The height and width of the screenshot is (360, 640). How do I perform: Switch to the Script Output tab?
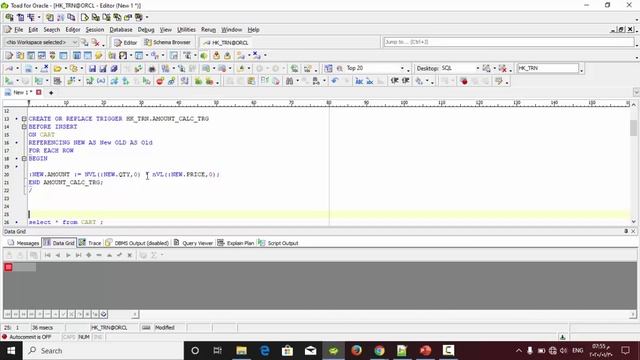[x=278, y=243]
